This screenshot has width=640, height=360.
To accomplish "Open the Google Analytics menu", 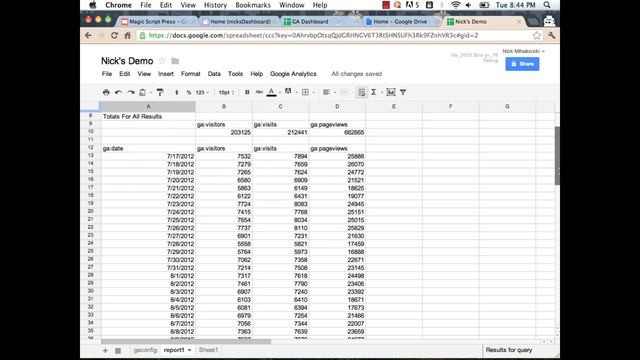I will click(x=293, y=74).
